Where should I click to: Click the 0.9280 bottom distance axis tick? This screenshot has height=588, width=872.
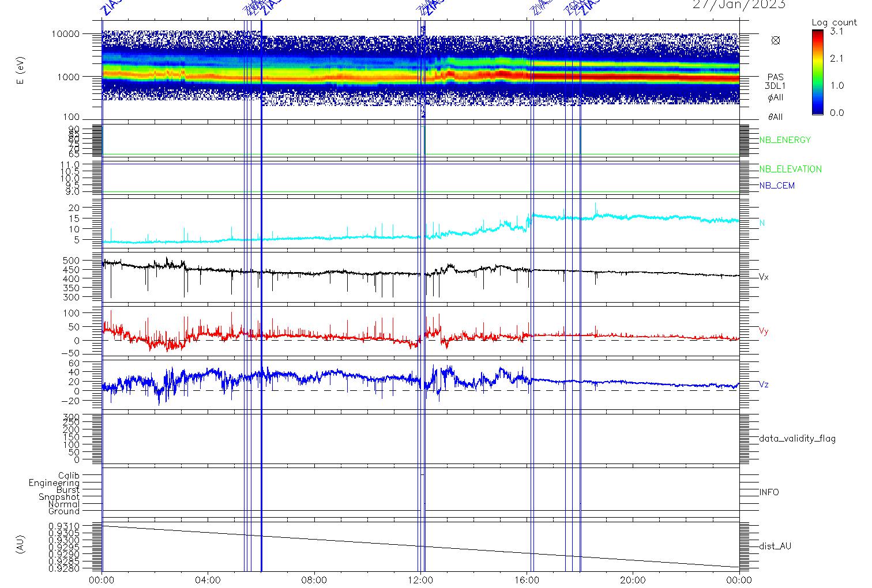64,568
